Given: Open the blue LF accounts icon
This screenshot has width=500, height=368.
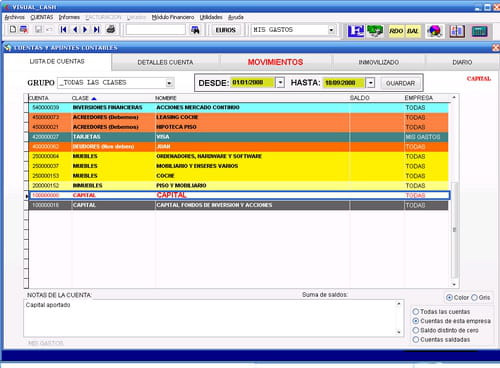Looking at the screenshot, I should 356,31.
